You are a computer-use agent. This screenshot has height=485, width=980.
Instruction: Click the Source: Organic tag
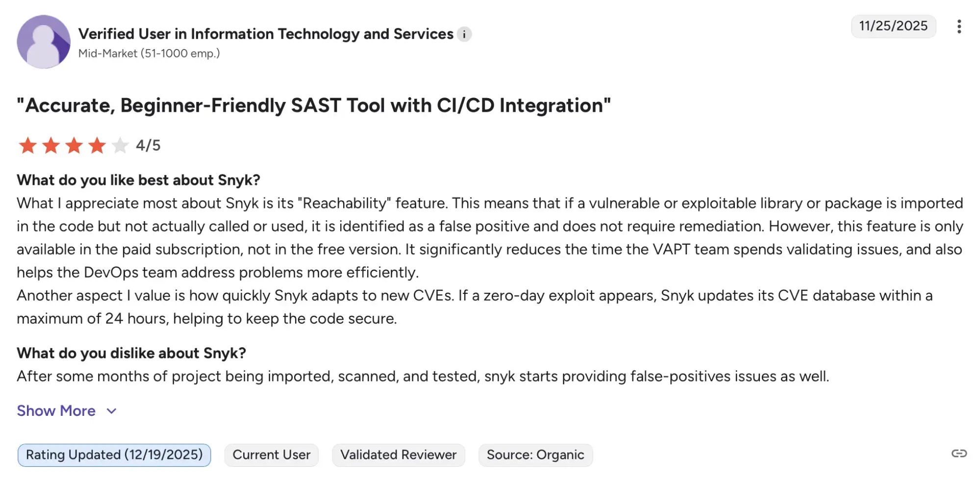tap(535, 455)
